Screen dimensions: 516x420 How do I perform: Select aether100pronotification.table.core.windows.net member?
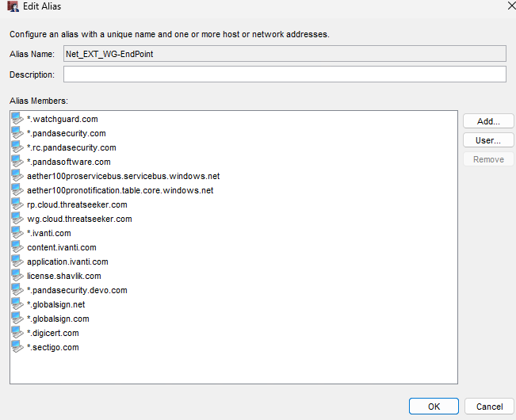pyautogui.click(x=120, y=190)
